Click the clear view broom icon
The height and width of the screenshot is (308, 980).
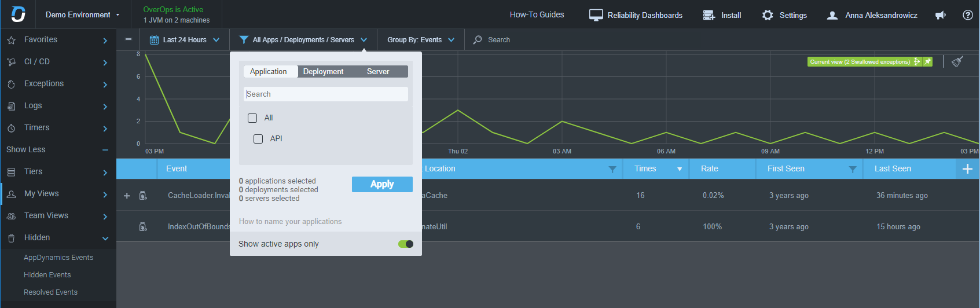957,61
